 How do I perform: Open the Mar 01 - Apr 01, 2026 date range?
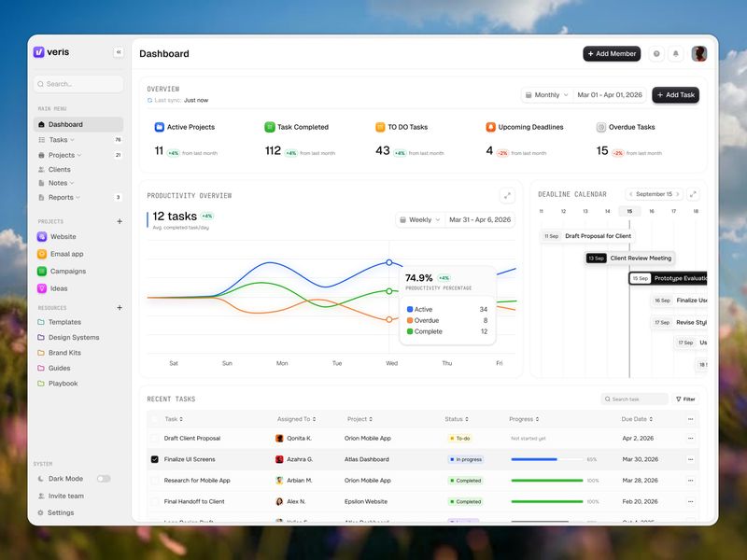click(x=610, y=95)
